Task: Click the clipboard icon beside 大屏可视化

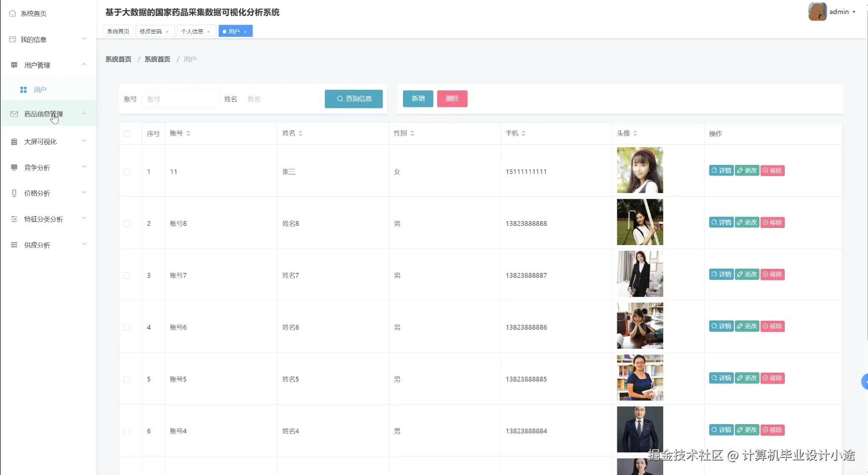Action: pos(14,142)
